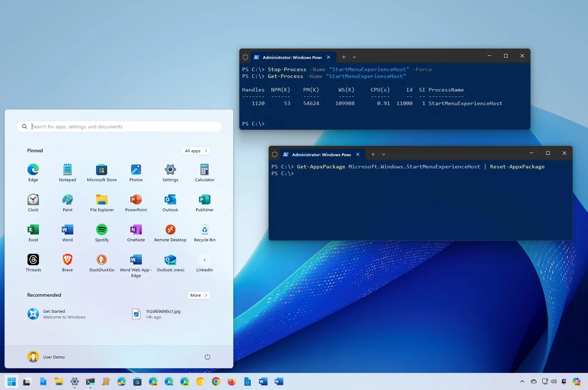Click process Id value 11000
Viewport: 588px width, 390px height.
pos(404,103)
